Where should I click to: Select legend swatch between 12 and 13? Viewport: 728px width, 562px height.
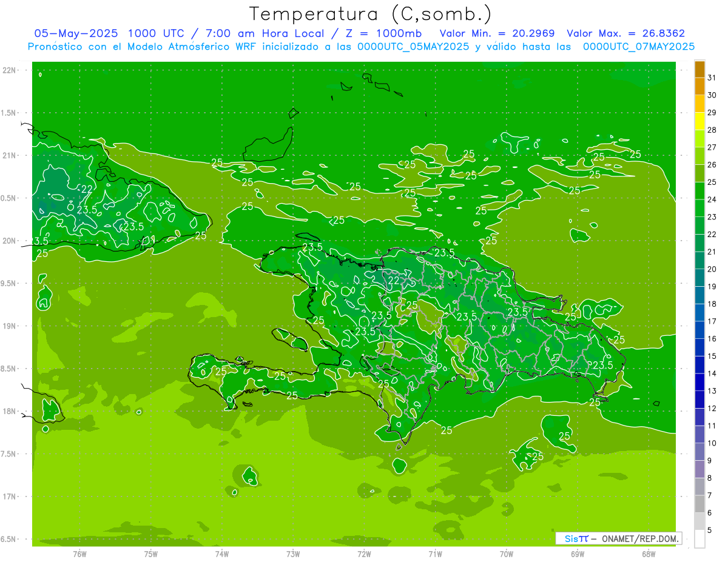point(699,400)
